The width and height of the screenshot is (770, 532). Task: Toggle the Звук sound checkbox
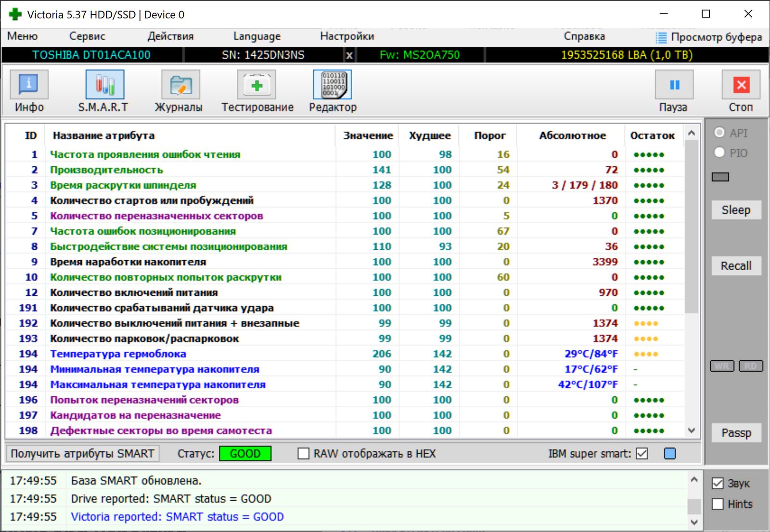(718, 483)
